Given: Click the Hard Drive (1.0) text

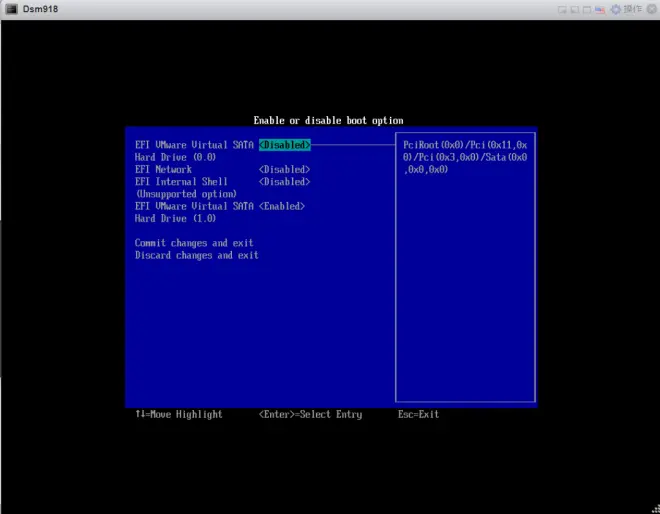Looking at the screenshot, I should 175,218.
